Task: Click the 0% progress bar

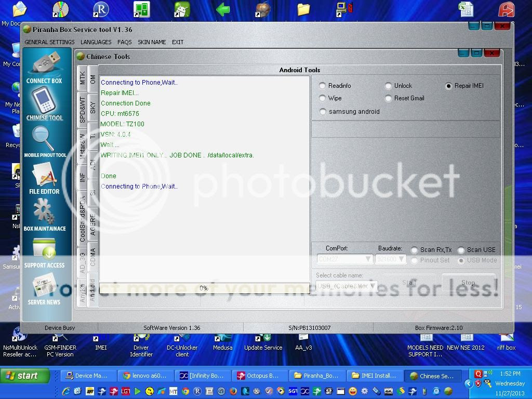Action: click(205, 288)
